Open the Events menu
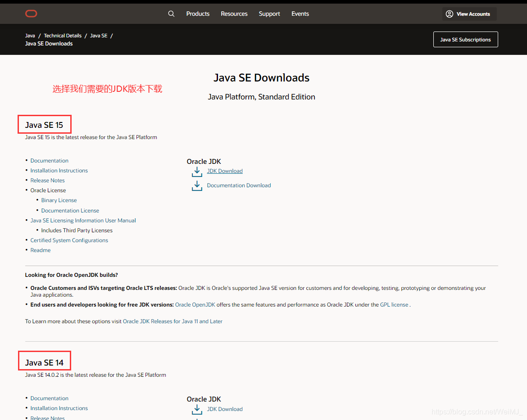Image resolution: width=527 pixels, height=420 pixels. [300, 14]
